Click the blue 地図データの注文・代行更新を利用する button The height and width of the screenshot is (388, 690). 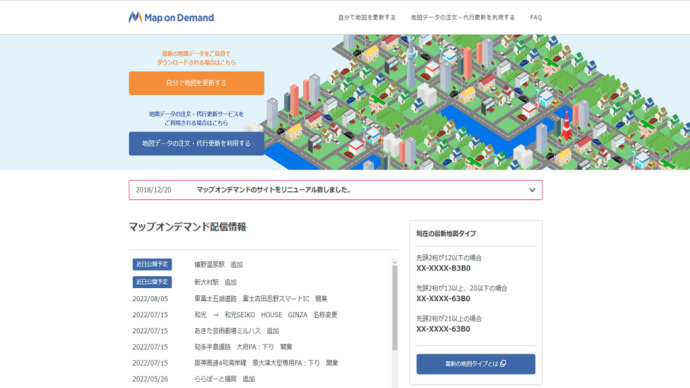(x=196, y=143)
